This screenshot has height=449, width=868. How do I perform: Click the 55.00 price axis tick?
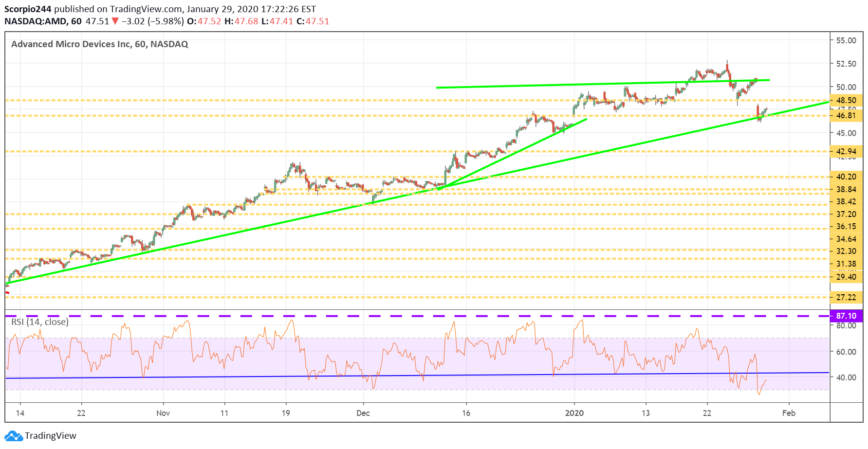(846, 40)
